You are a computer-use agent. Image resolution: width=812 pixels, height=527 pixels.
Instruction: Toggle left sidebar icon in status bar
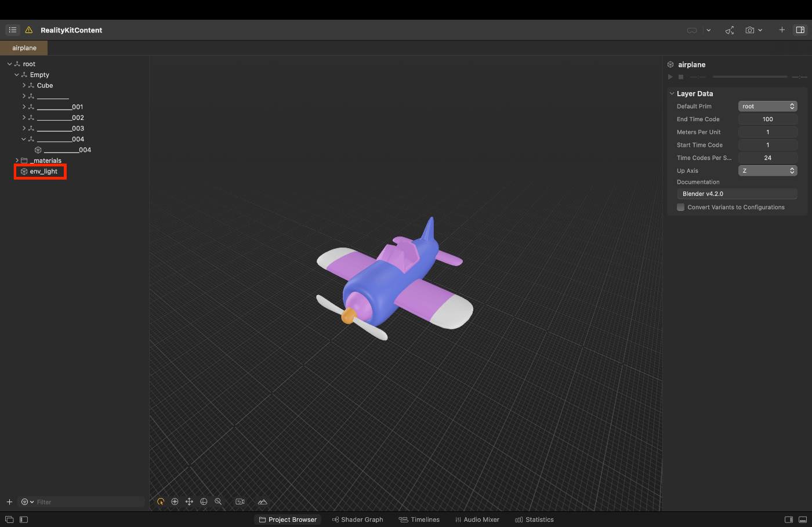pyautogui.click(x=24, y=519)
